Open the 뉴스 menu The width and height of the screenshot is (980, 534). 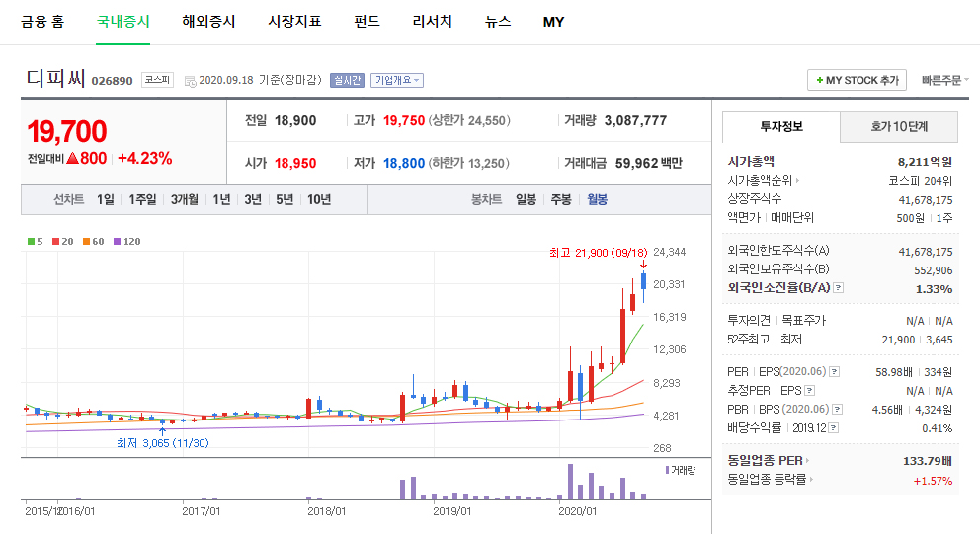pos(498,22)
